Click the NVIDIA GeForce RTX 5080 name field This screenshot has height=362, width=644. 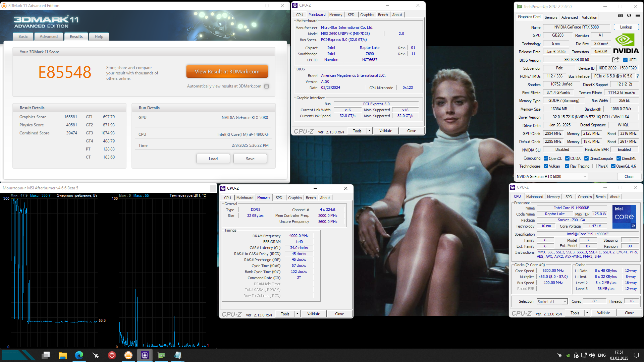coord(576,27)
